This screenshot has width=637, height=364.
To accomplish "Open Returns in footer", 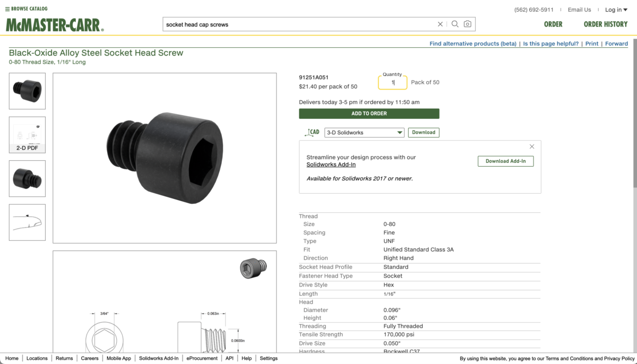I will (x=64, y=358).
